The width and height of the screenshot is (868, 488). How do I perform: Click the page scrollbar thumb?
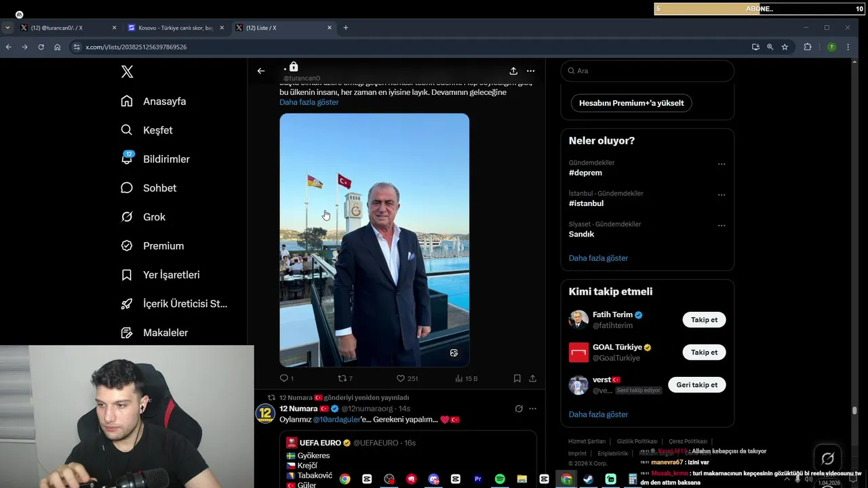854,410
